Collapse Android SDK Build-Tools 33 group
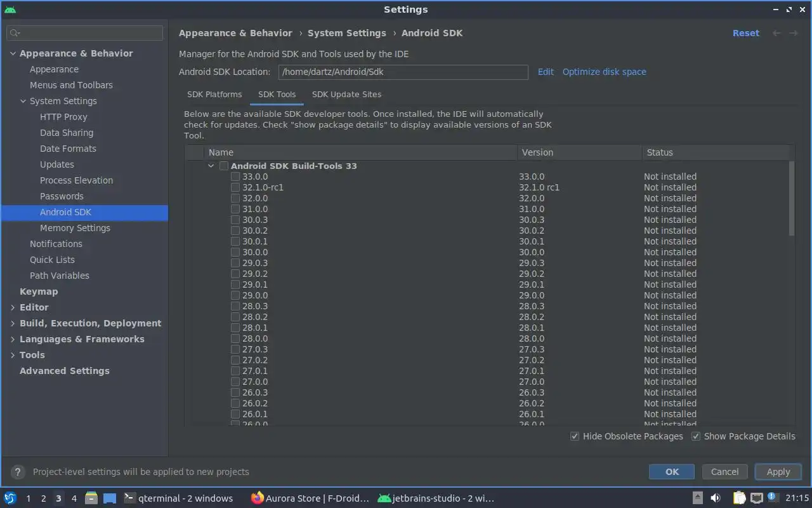Image resolution: width=812 pixels, height=508 pixels. click(211, 166)
